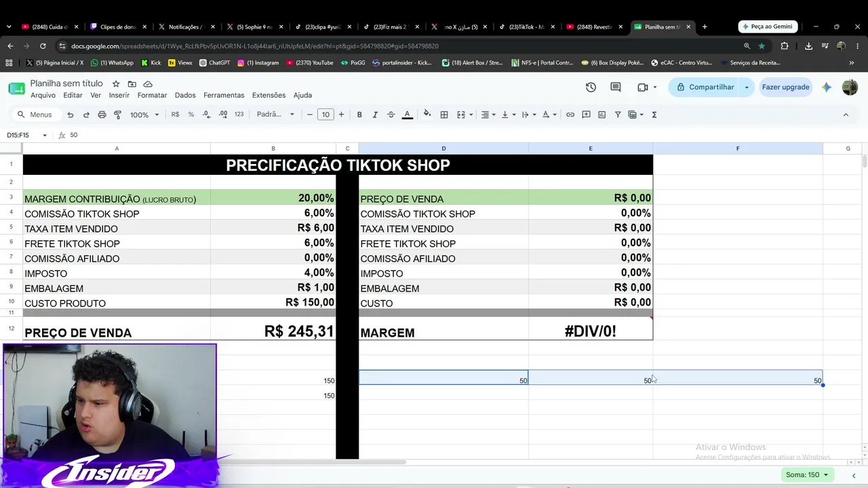
Task: Insert a link
Action: (570, 115)
